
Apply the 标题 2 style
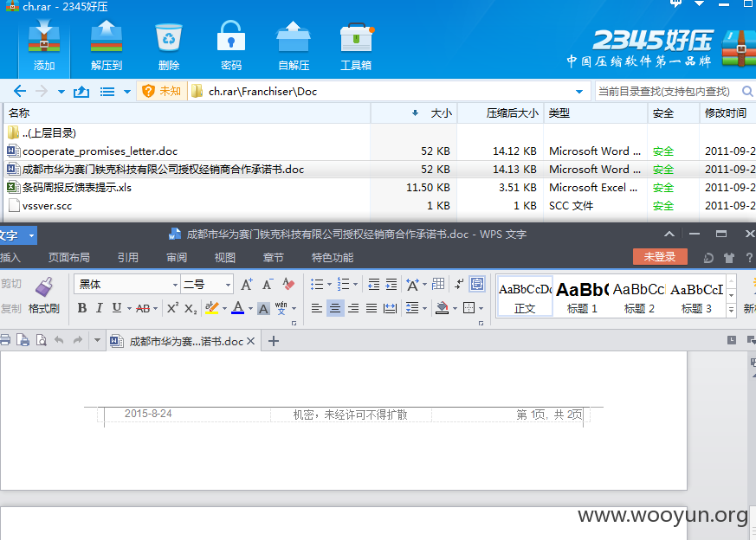coord(639,296)
